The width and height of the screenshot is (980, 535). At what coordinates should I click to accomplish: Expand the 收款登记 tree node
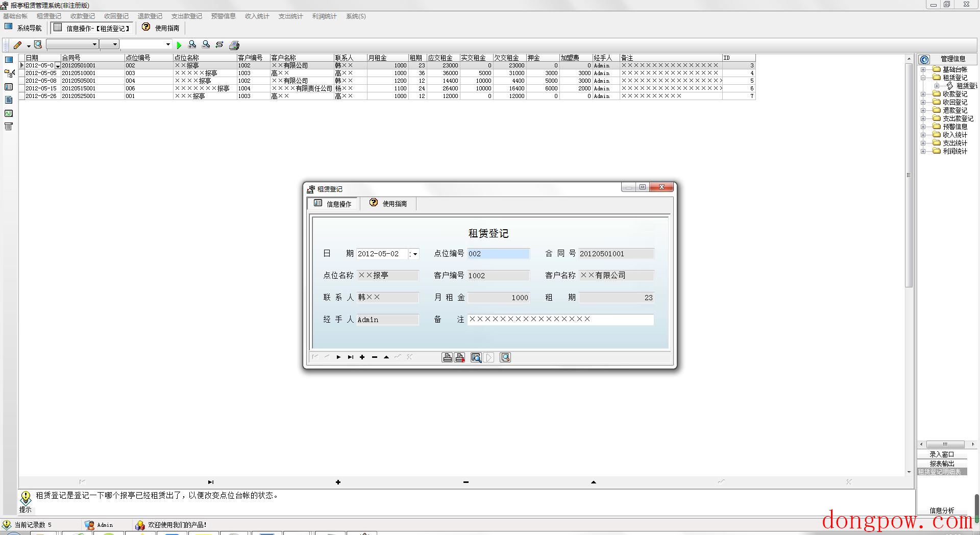pyautogui.click(x=923, y=94)
